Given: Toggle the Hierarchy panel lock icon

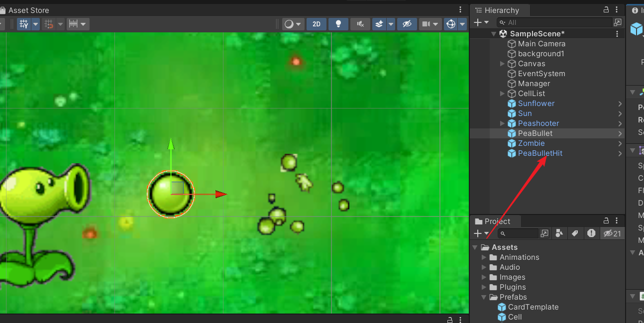Looking at the screenshot, I should click(x=606, y=10).
